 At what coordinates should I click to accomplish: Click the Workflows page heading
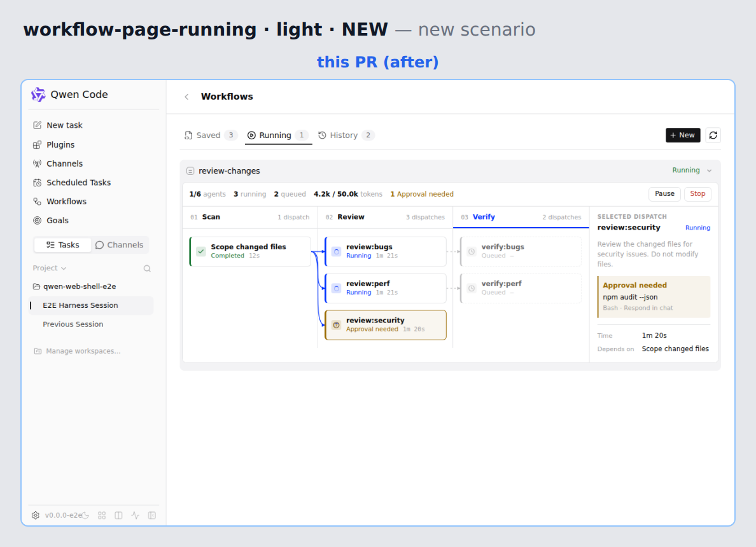227,97
